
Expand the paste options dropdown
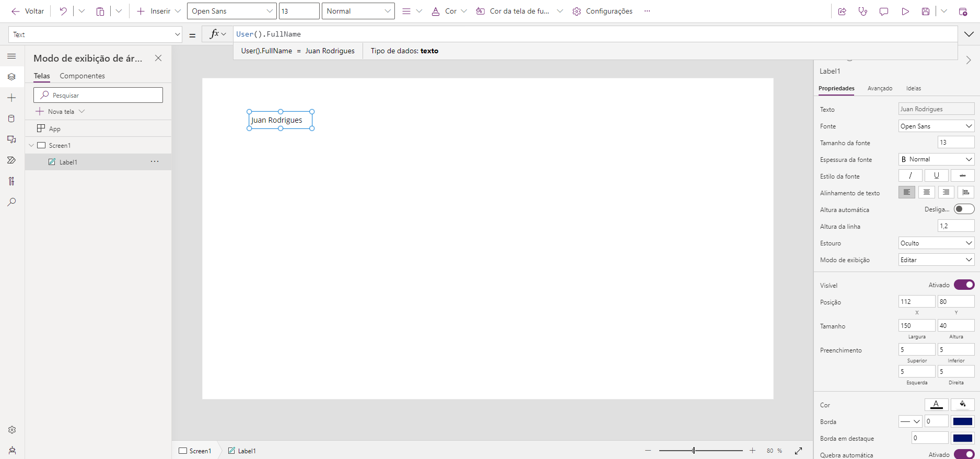[119, 11]
